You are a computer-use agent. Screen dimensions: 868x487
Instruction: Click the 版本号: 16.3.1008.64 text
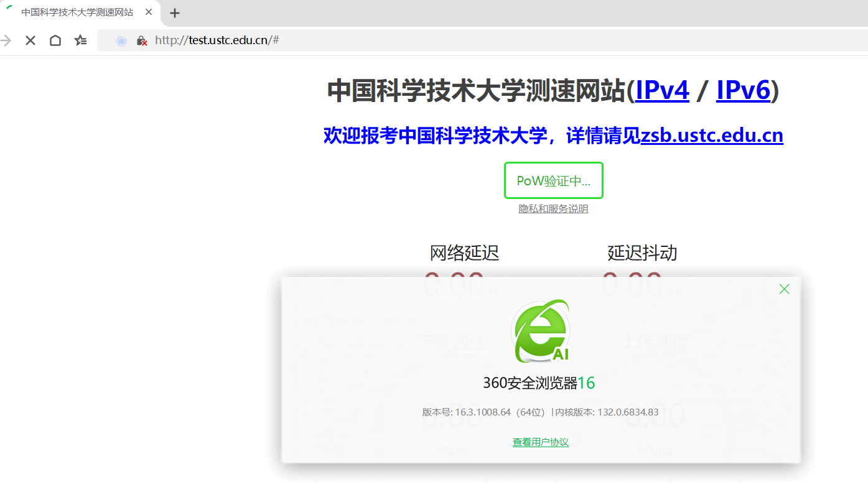[x=467, y=412]
